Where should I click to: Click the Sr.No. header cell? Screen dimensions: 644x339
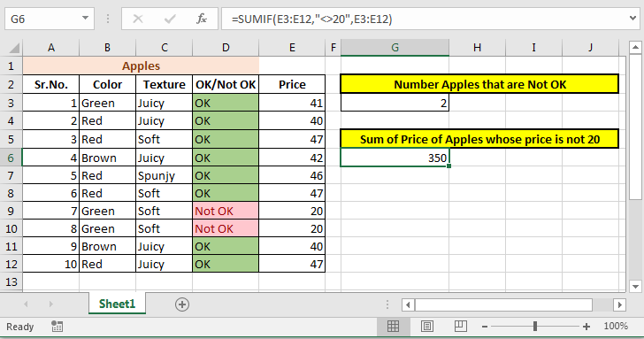pos(51,84)
